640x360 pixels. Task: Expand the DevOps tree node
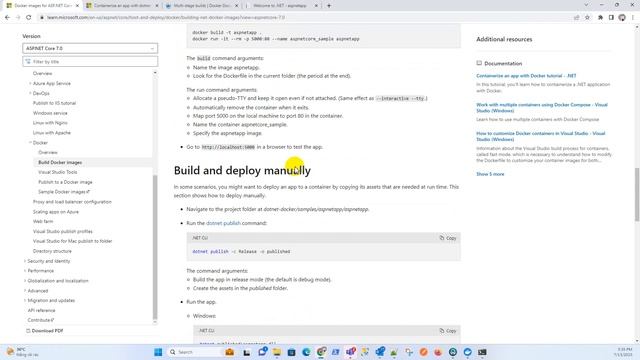click(30, 93)
